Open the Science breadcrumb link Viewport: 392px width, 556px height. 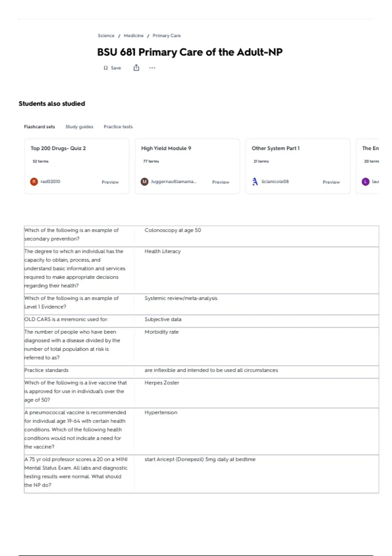click(106, 36)
